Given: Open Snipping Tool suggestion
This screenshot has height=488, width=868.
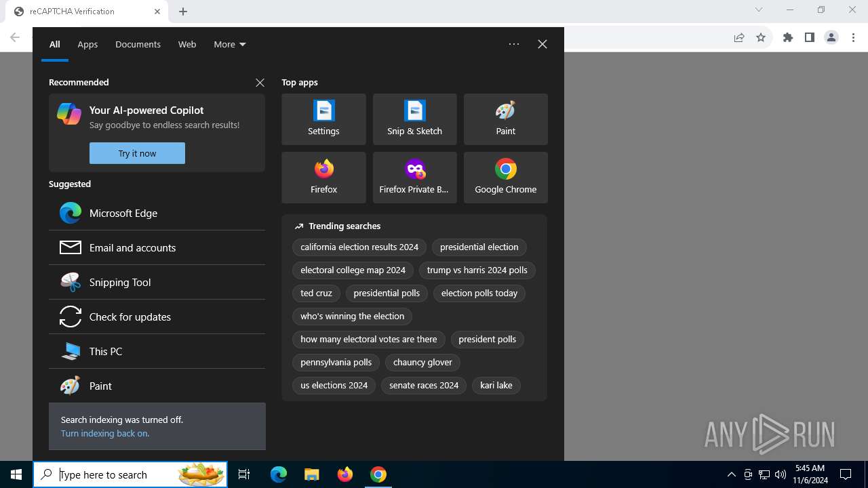Looking at the screenshot, I should (x=157, y=282).
